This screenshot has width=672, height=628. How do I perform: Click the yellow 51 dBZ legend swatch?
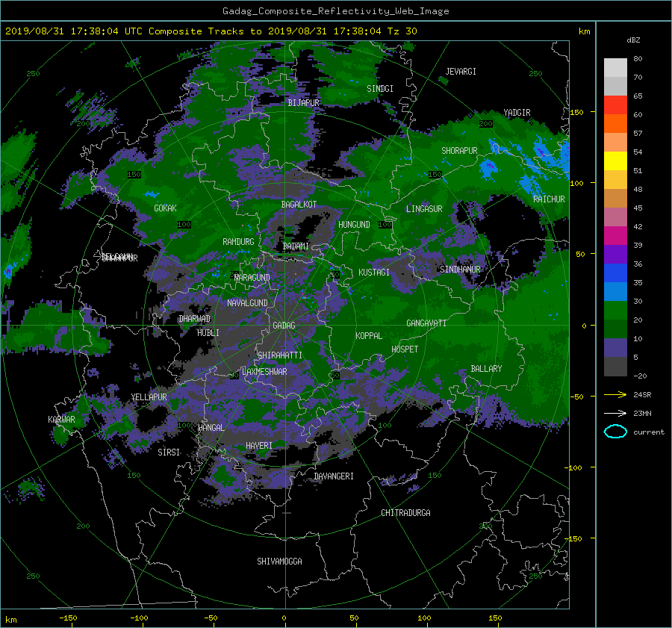tap(615, 161)
